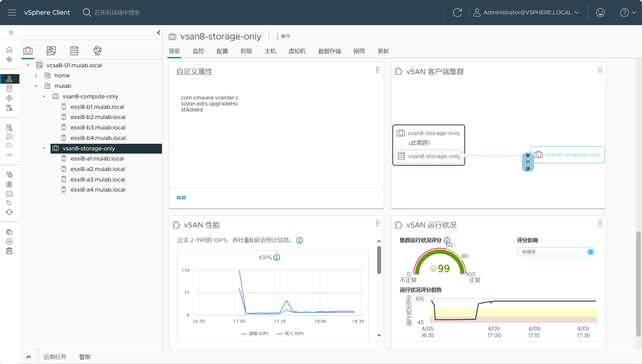Click info icon after performance statistics text
Viewport: 642px width, 364px height.
pos(299,240)
